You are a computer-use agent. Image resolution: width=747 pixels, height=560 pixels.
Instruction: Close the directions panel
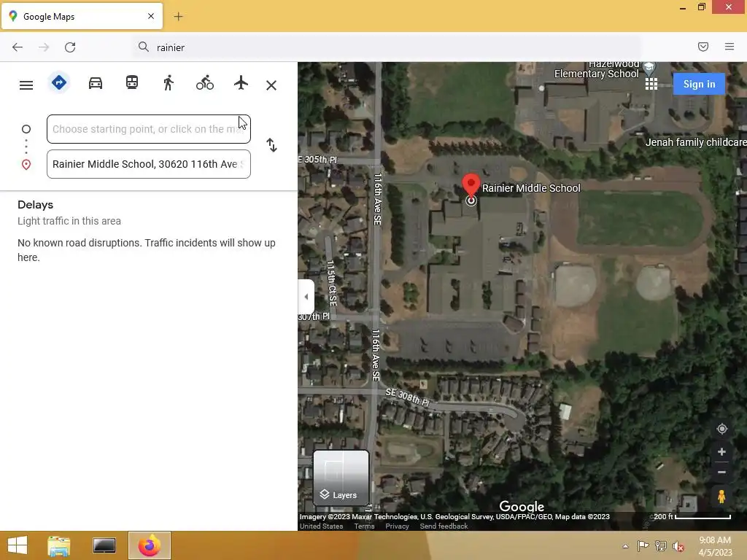(x=271, y=85)
